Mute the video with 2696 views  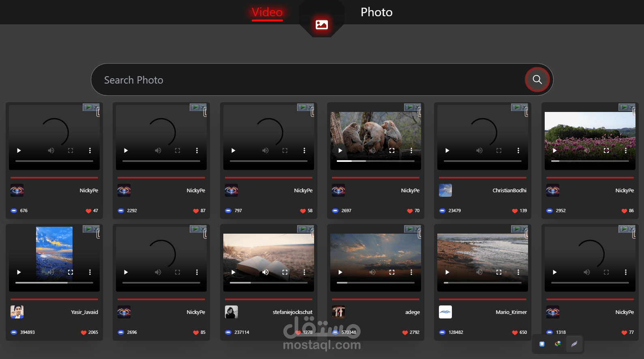[158, 272]
